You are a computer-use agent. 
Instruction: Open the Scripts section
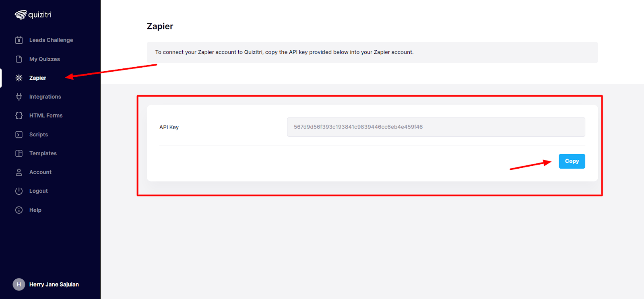click(x=39, y=134)
